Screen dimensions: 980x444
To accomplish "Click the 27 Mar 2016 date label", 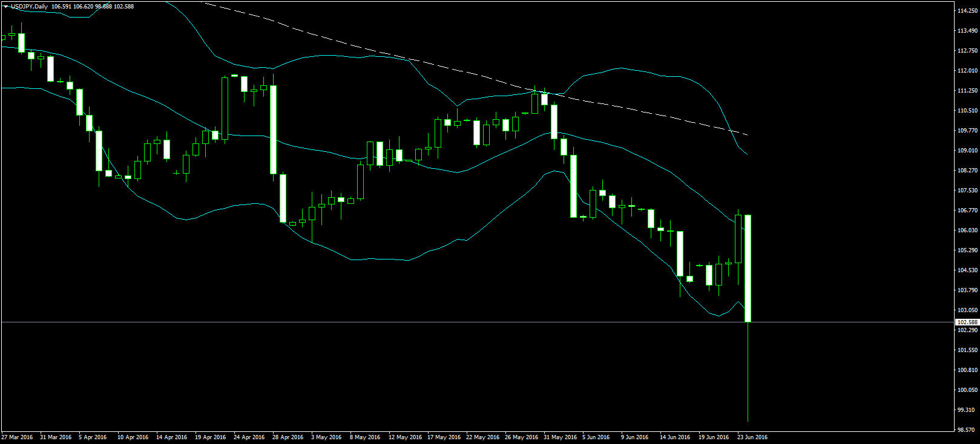I will (x=18, y=437).
